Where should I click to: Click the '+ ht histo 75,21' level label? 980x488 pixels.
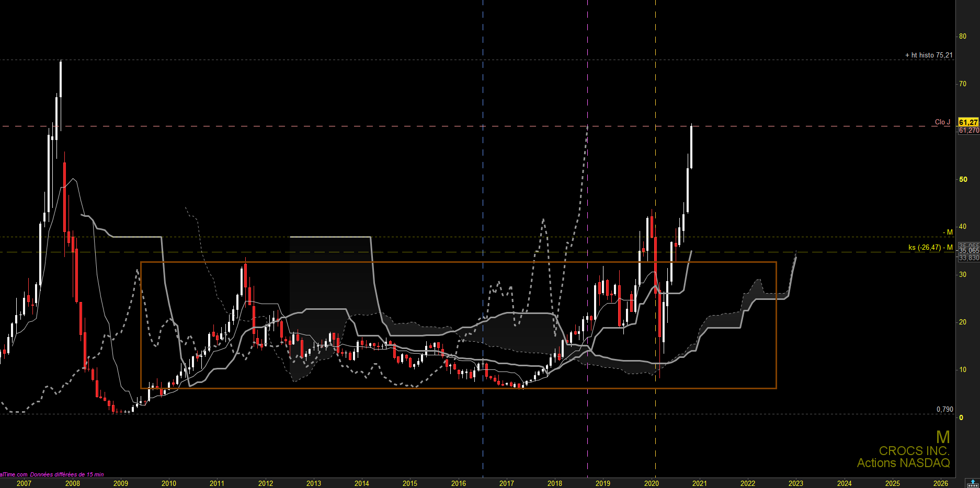pos(929,55)
